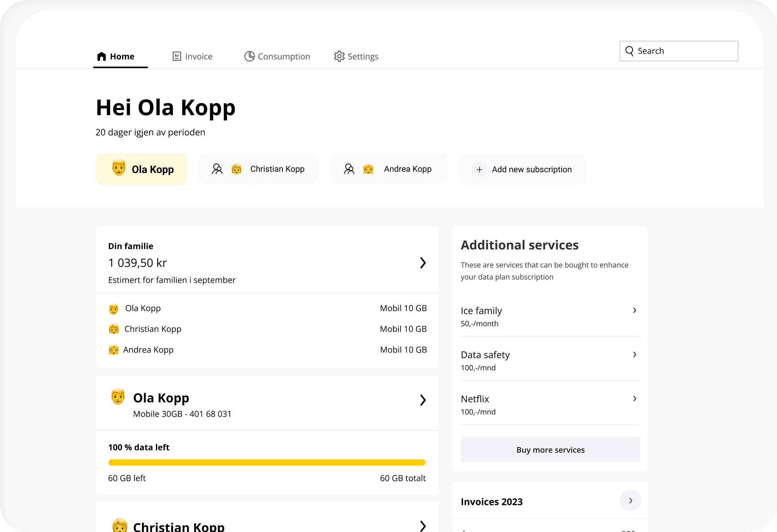The image size is (777, 532).
Task: Expand the Invoices 2023 round chevron
Action: pyautogui.click(x=630, y=500)
